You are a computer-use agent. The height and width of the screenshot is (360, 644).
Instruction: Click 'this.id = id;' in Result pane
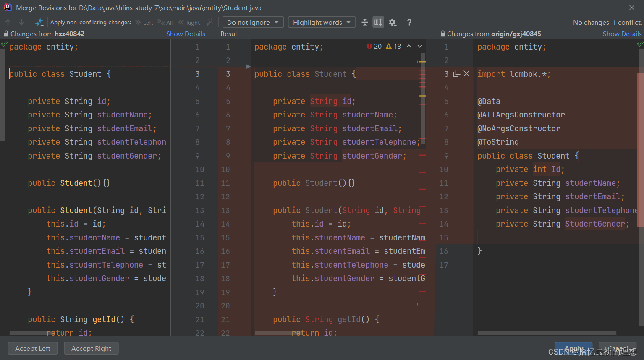(x=321, y=224)
